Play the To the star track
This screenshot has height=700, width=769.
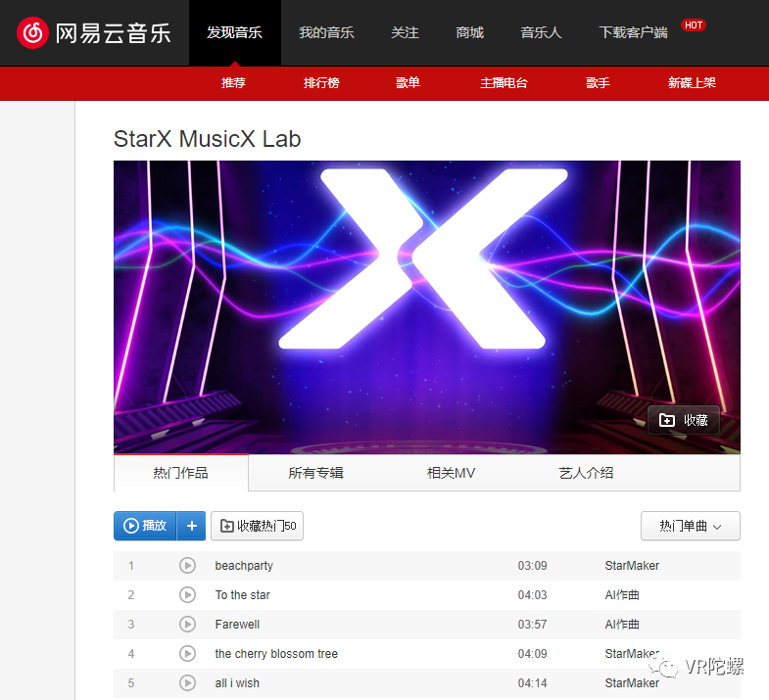pos(187,594)
